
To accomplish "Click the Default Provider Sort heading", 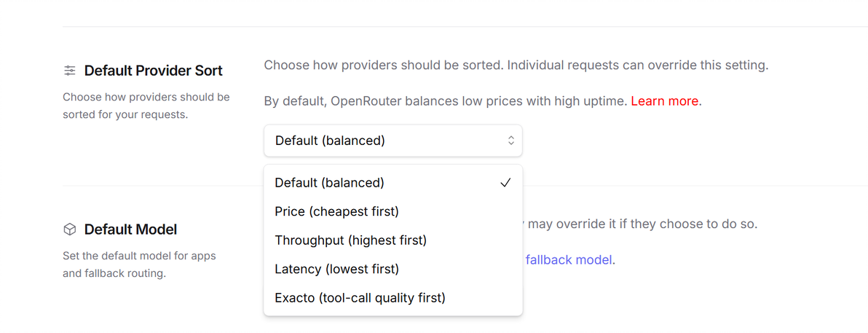I will 154,71.
